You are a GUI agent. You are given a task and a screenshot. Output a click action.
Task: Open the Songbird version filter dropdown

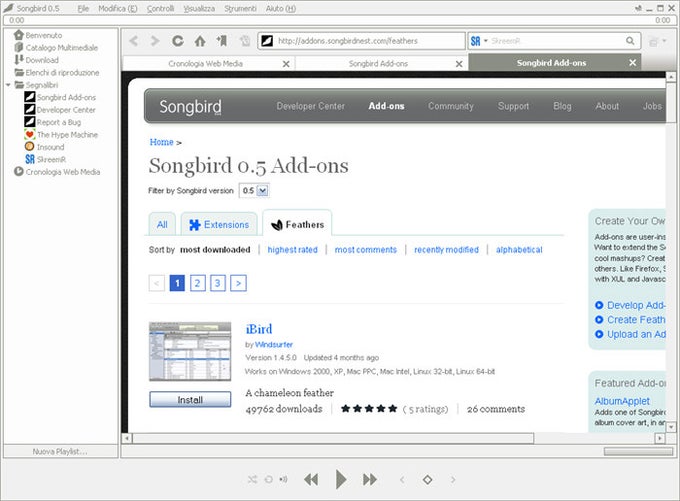[254, 190]
